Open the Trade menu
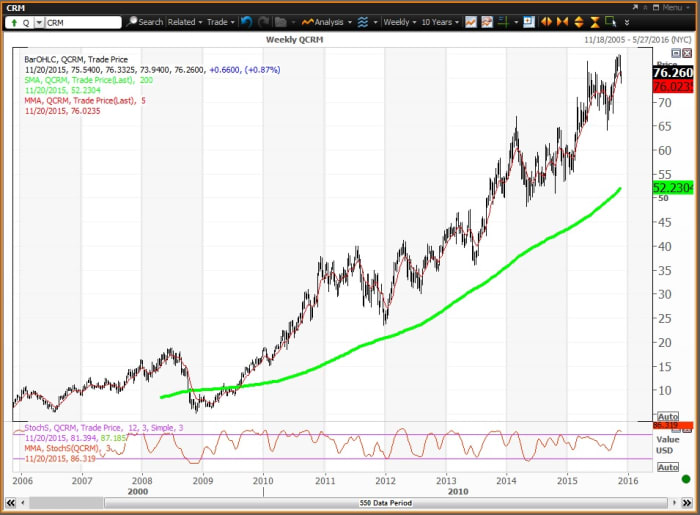700x515 pixels. 220,21
